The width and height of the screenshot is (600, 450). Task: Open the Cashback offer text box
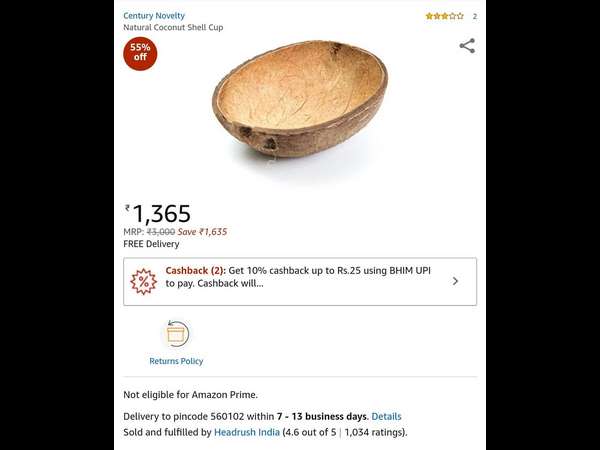tap(300, 282)
